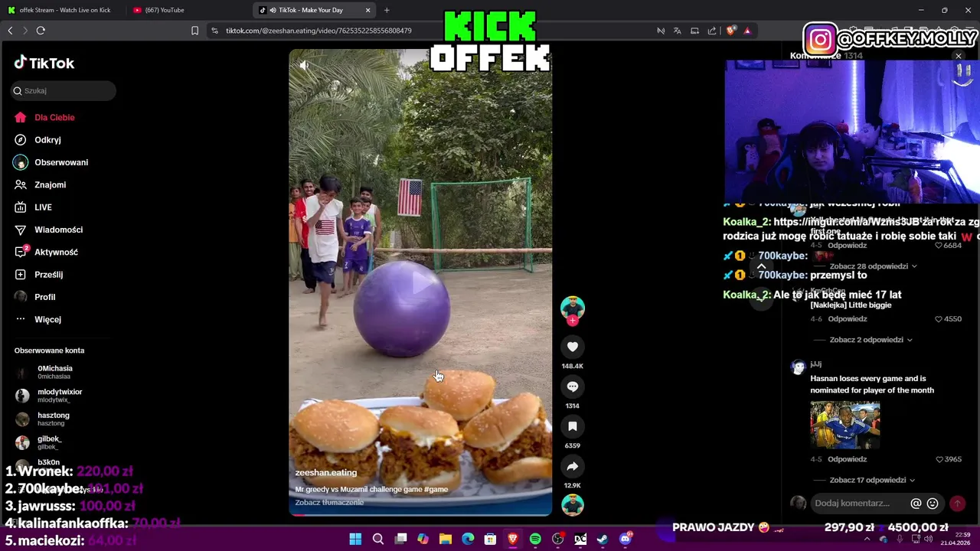
Task: Reply to the Little biggie comment via Odpowiedz
Action: (847, 319)
